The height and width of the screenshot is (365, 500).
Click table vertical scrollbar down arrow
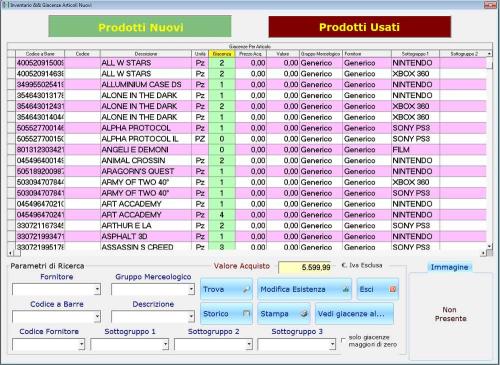(x=489, y=247)
